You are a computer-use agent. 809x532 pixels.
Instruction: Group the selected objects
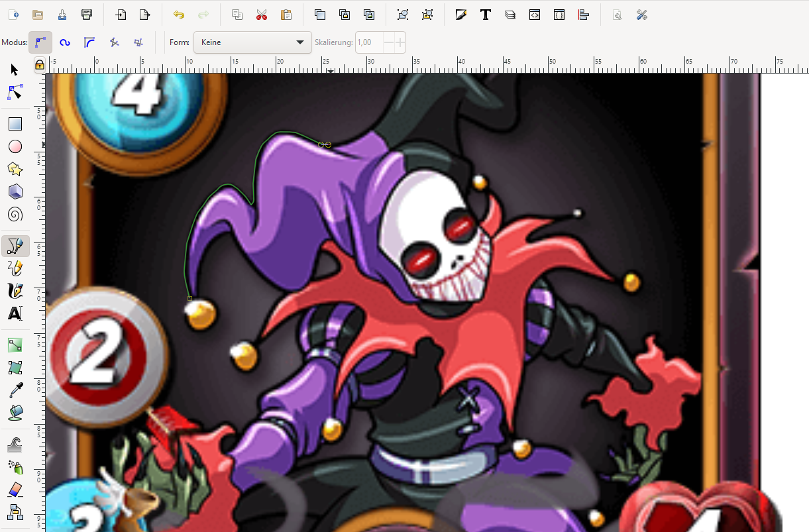pos(403,15)
